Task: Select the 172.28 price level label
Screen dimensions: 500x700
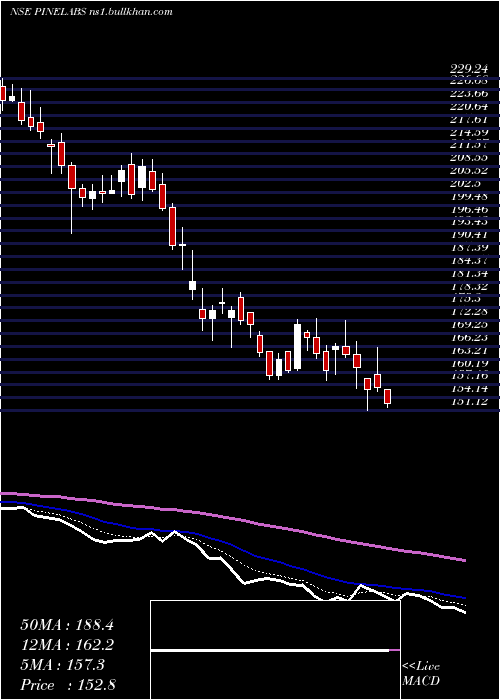Action: (x=469, y=312)
